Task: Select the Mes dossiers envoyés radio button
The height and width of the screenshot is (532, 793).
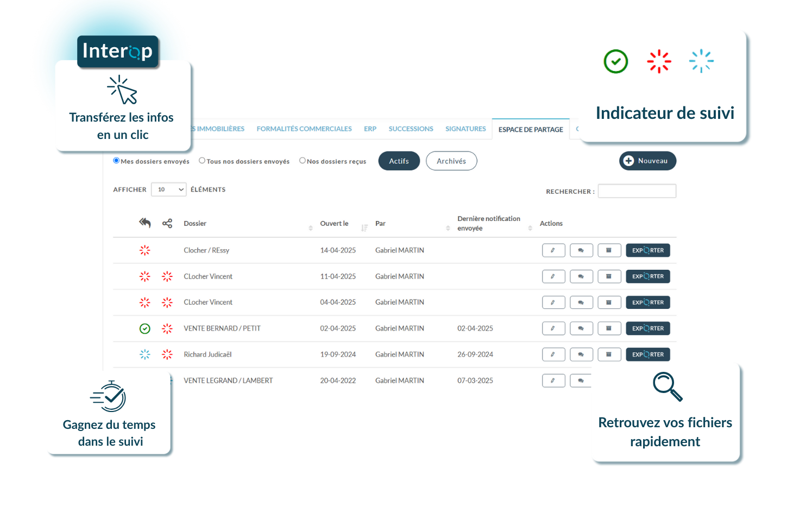Action: pyautogui.click(x=116, y=160)
